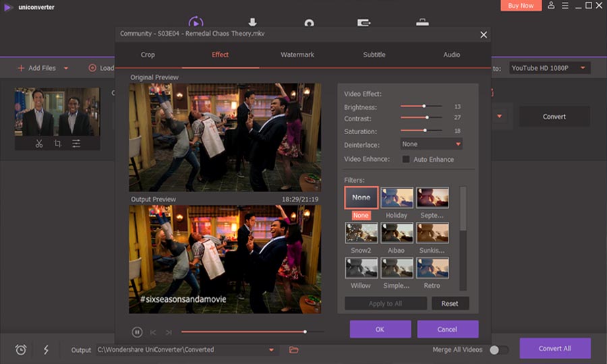
Task: Click the scissors trim icon under video thumbnail
Action: 39,144
